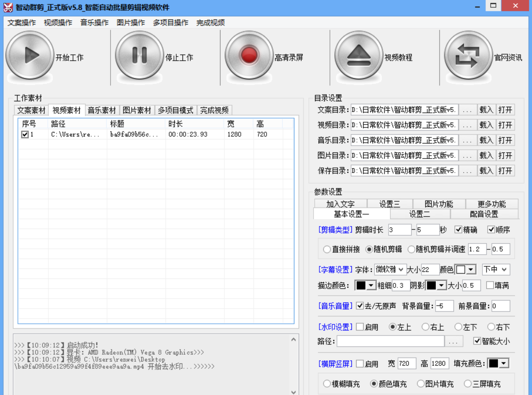
Task: Click the black stroke color swatch
Action: (x=361, y=286)
